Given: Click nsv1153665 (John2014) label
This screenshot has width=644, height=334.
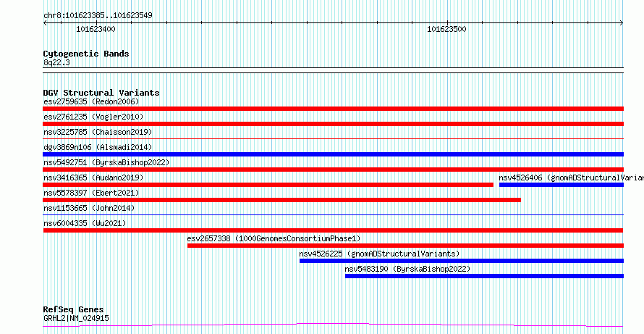Looking at the screenshot, I should click(89, 208).
